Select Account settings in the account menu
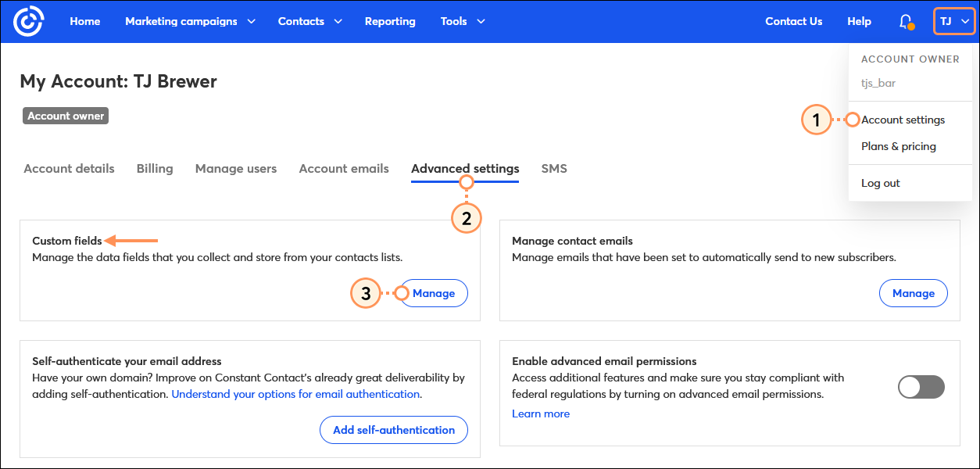Screen dimensions: 980x469 coord(903,120)
